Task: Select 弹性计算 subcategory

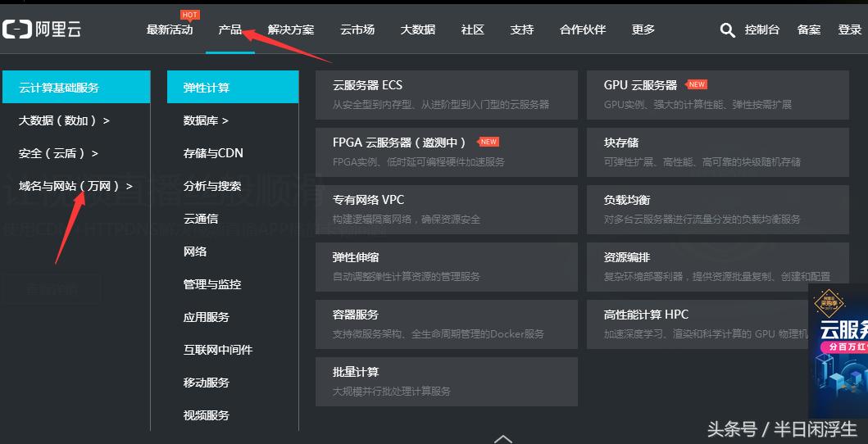Action: [x=233, y=87]
